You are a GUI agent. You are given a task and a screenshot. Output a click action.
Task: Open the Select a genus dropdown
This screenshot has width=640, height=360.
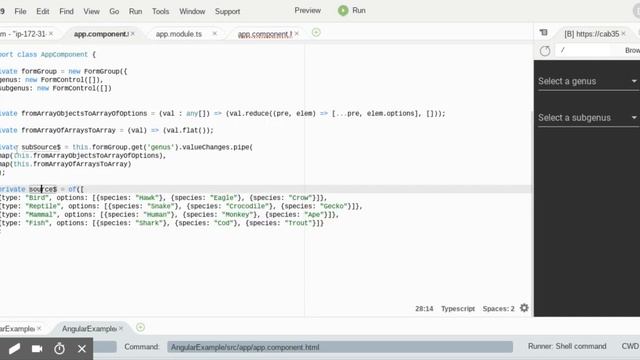click(x=588, y=81)
